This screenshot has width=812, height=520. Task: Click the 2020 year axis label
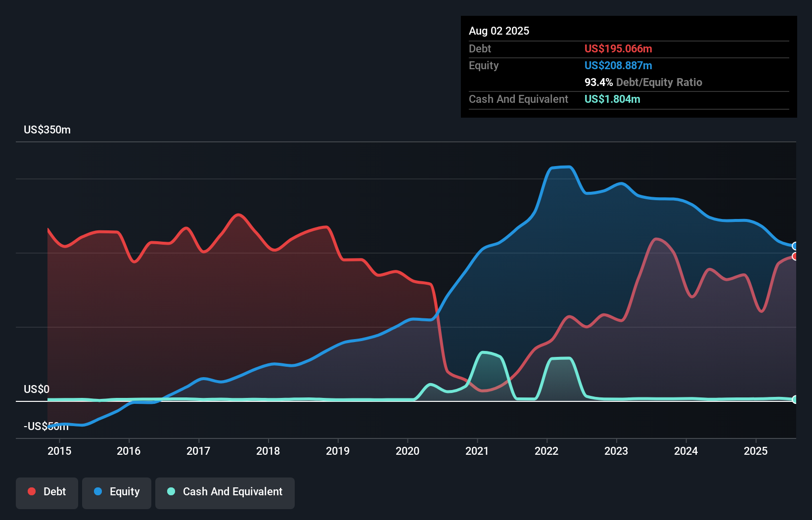[407, 451]
